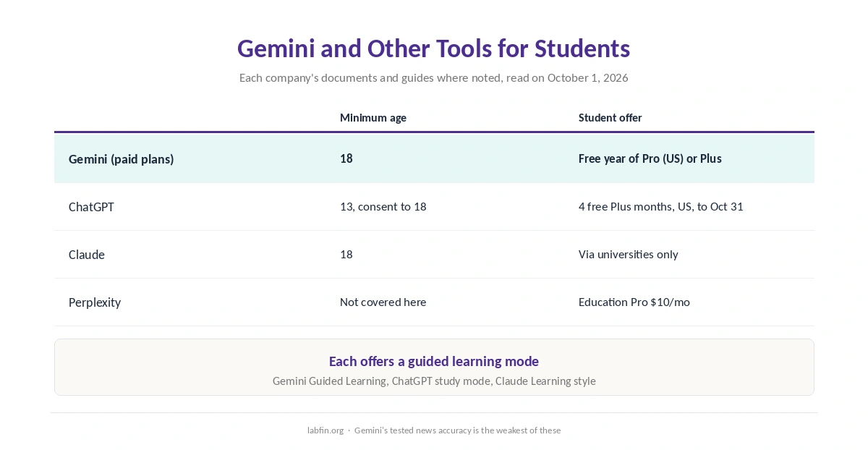Select the 'ChatGPT' row label
This screenshot has height=450, width=868.
(91, 207)
